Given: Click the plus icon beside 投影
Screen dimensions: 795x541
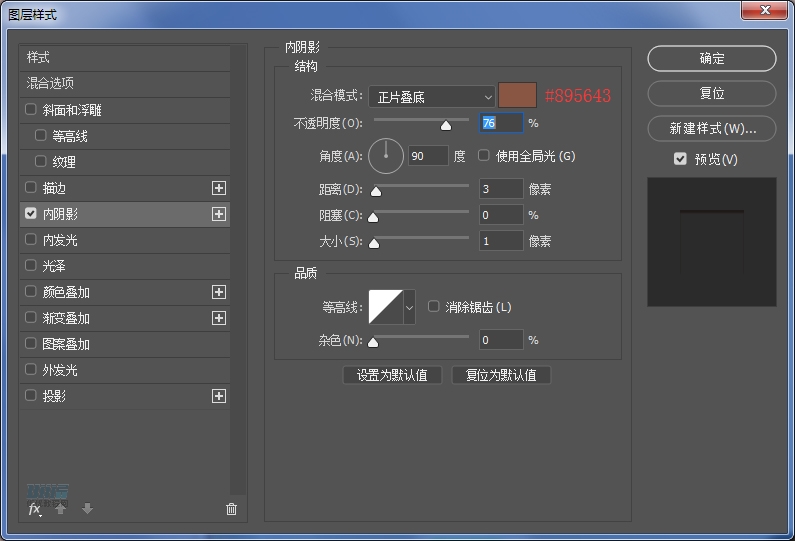Looking at the screenshot, I should click(219, 396).
